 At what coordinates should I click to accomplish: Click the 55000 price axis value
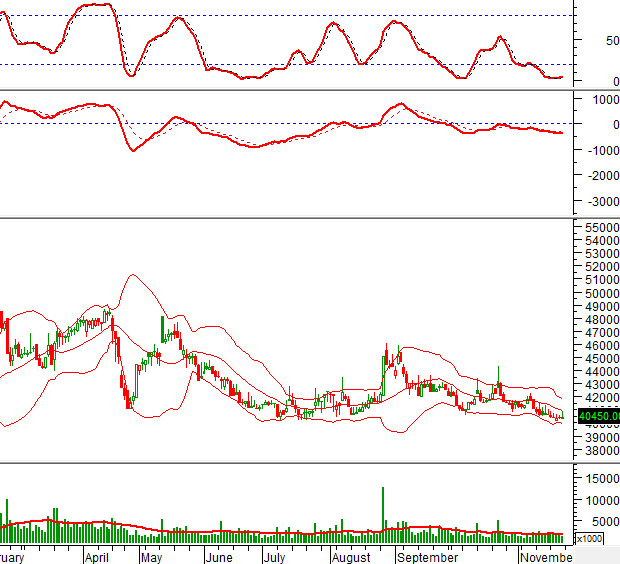598,229
